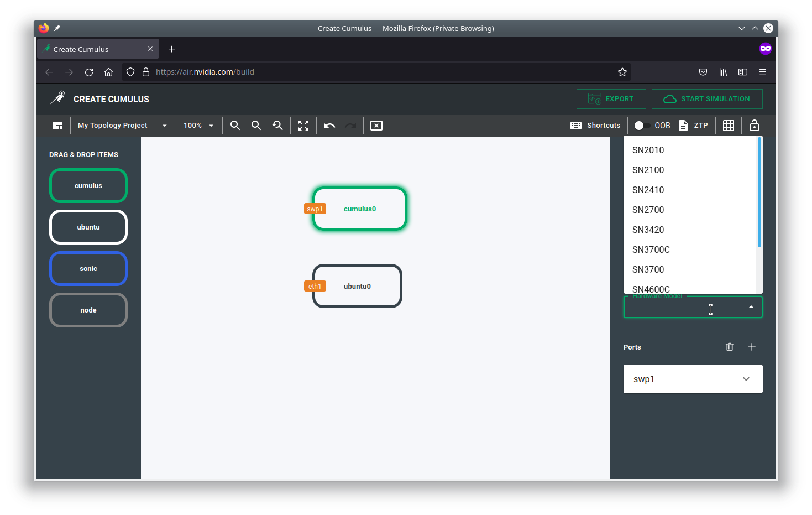
Task: Select the ubuntu0 node on canvas
Action: (x=357, y=286)
